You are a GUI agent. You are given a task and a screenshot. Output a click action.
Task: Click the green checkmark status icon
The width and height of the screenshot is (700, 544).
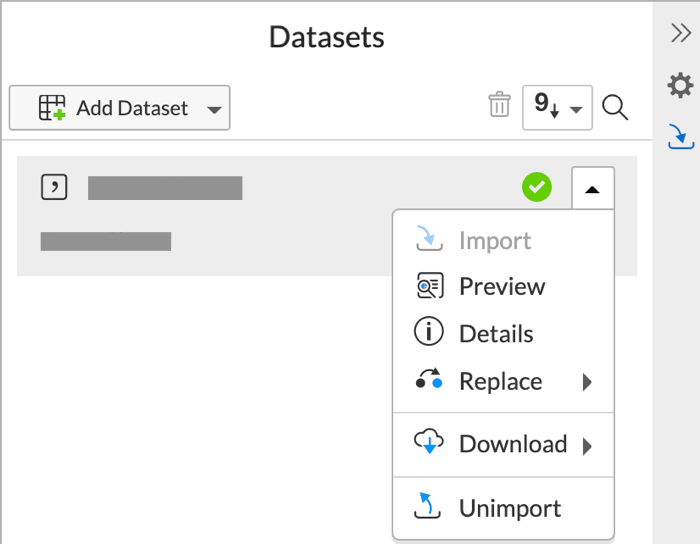point(537,187)
